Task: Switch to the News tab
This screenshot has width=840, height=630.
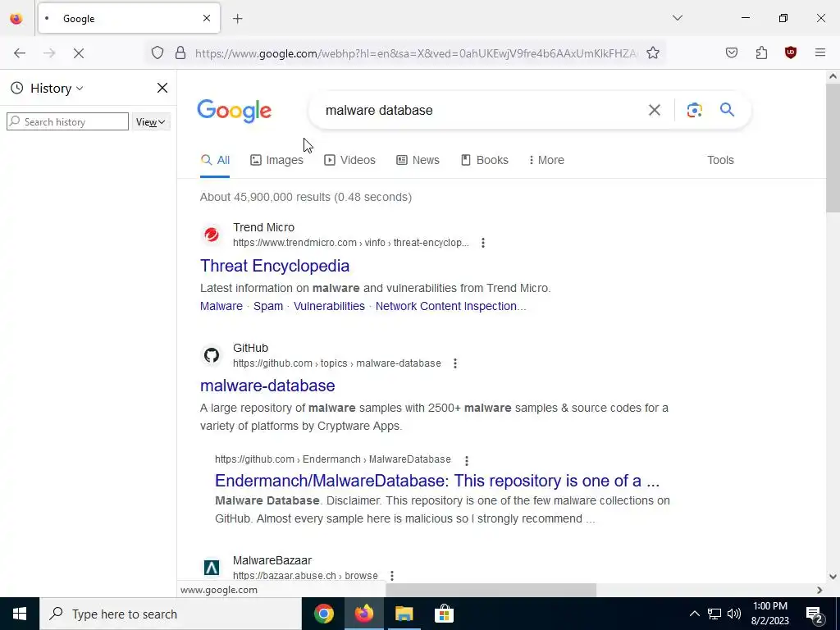Action: click(x=418, y=160)
